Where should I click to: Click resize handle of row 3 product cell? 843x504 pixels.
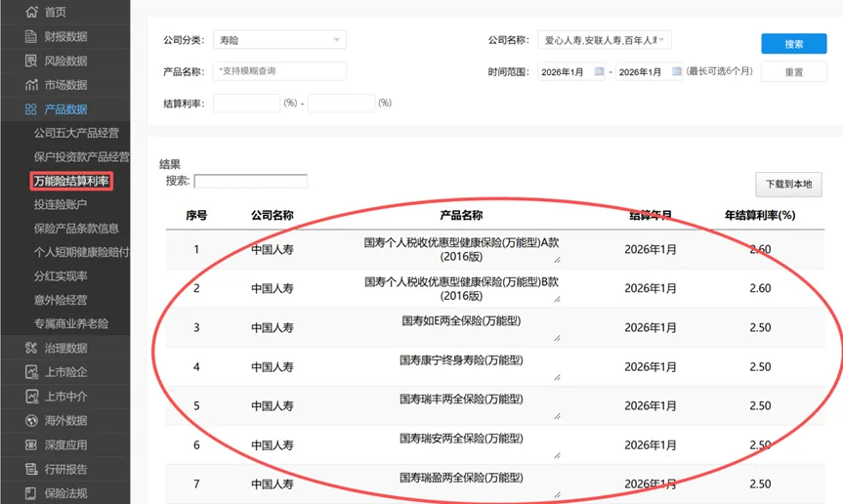tap(557, 338)
